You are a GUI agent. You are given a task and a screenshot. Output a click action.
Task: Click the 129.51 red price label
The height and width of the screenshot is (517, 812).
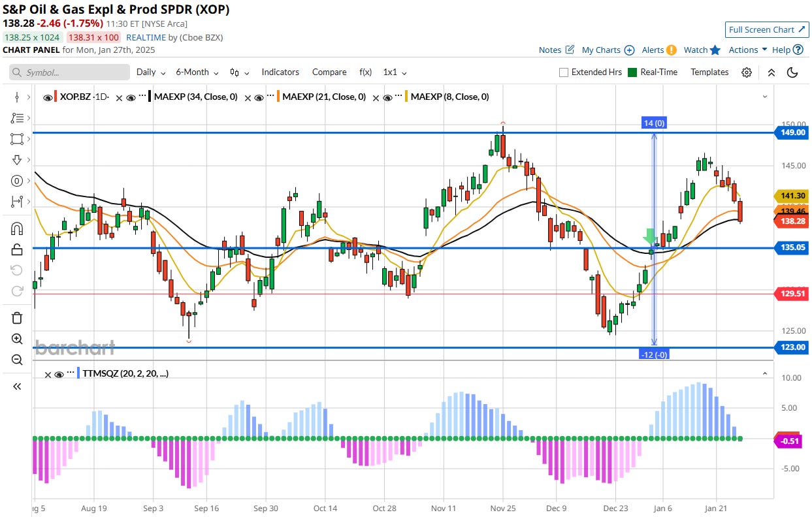pyautogui.click(x=791, y=294)
